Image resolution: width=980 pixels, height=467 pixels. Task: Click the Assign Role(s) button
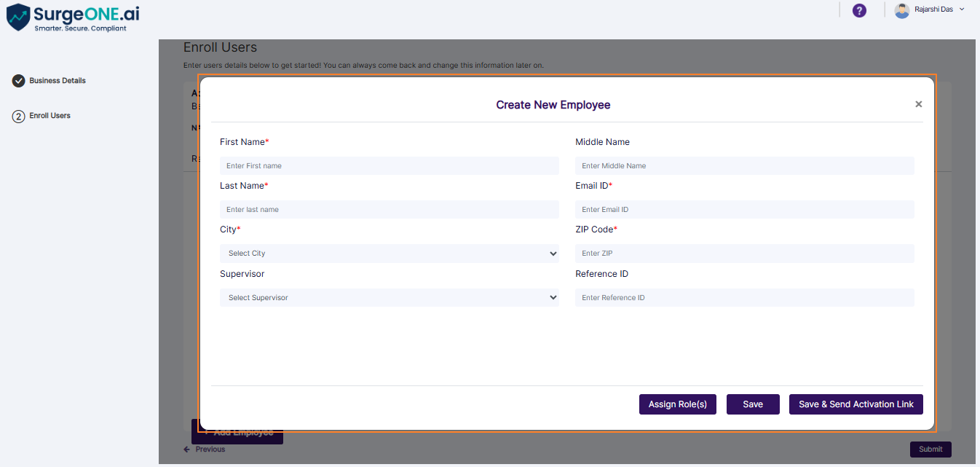point(677,404)
